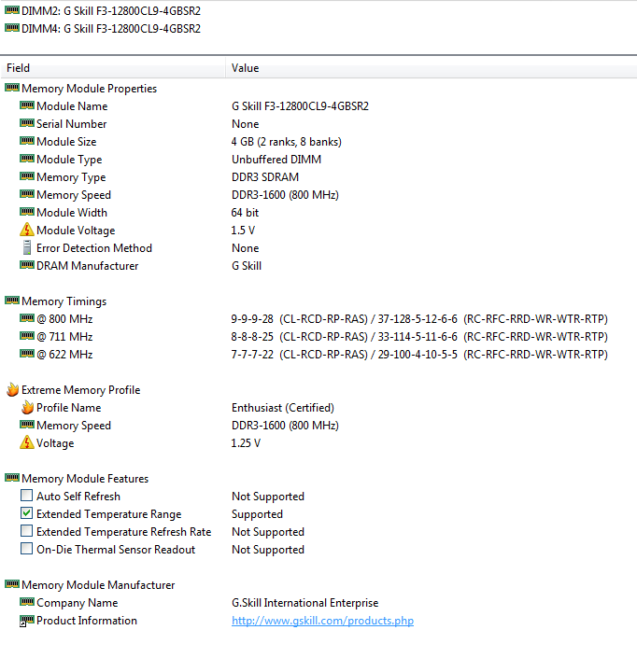Click the @ 622 MHz row icon
The image size is (637, 672).
pyautogui.click(x=27, y=354)
